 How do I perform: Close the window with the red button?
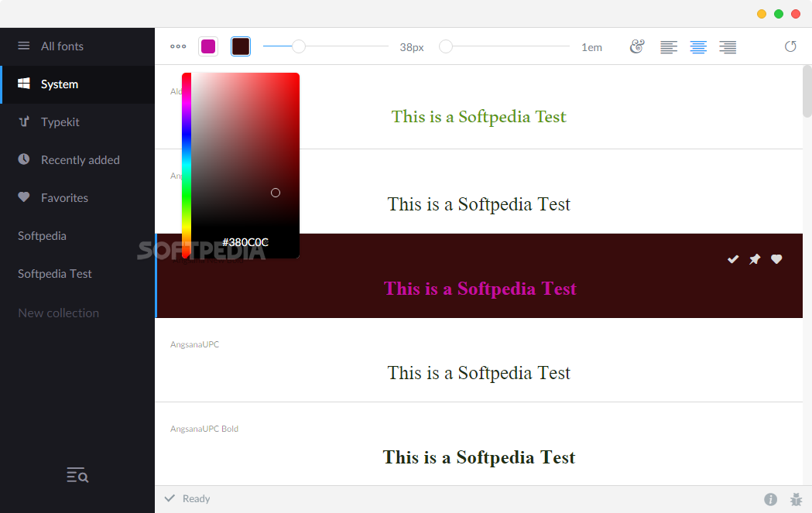tap(796, 14)
